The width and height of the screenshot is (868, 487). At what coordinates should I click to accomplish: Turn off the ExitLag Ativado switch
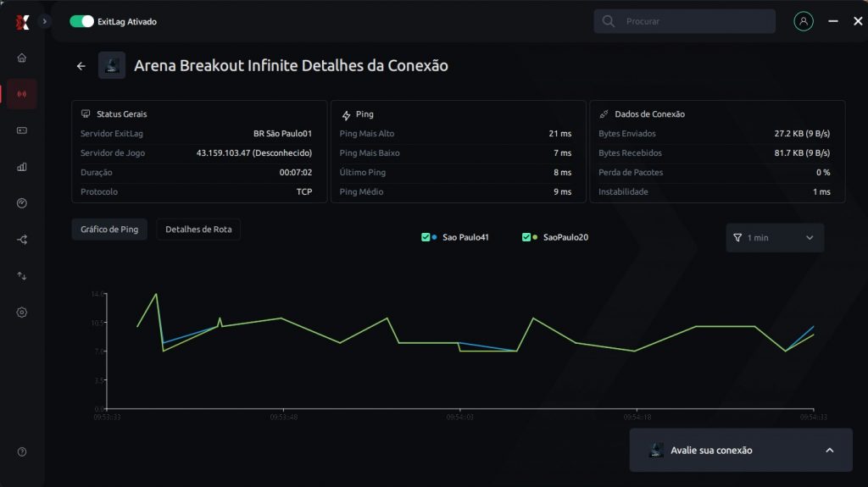click(x=81, y=21)
